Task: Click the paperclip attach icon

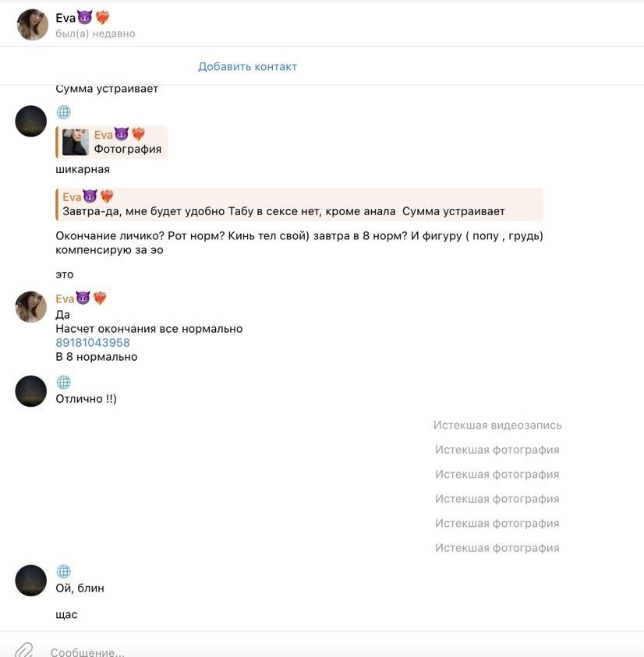Action: pyautogui.click(x=24, y=650)
